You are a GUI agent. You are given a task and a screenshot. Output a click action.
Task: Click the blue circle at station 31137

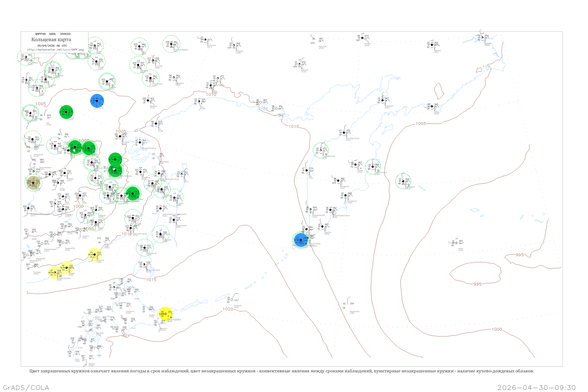tap(97, 101)
